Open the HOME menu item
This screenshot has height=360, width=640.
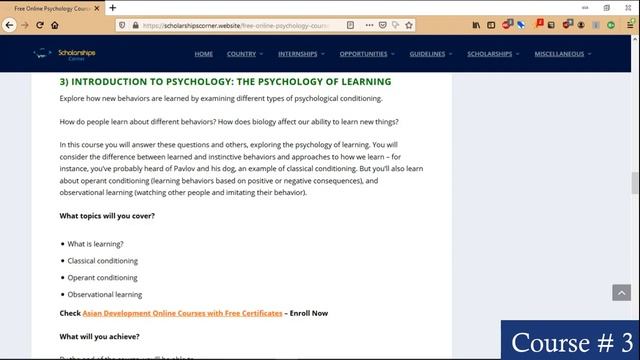click(x=203, y=54)
